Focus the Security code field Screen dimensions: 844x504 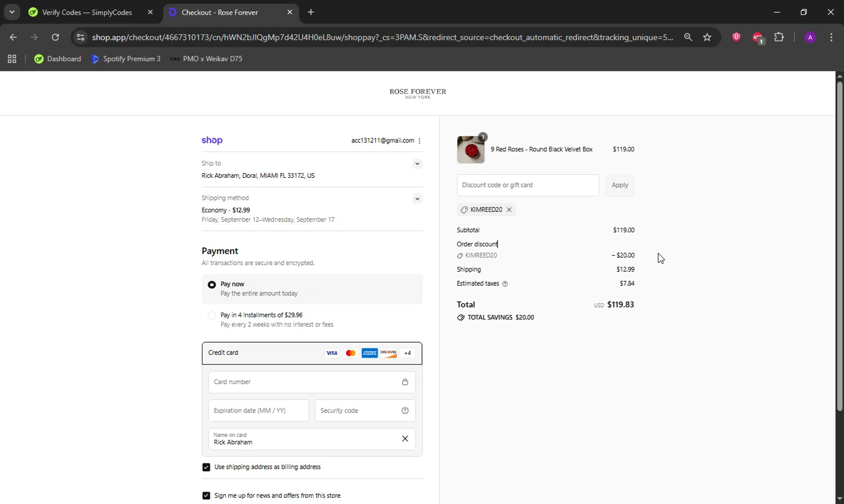(365, 411)
